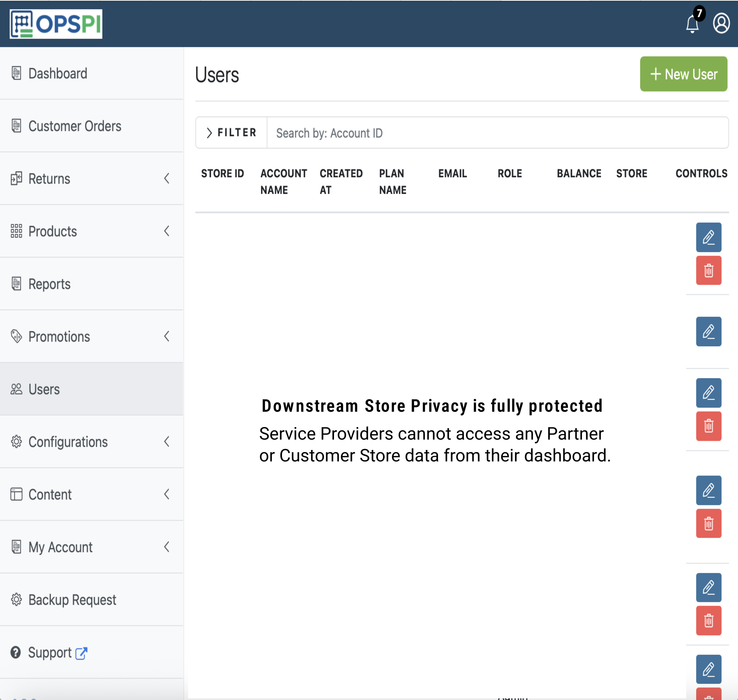Select Reports from the sidebar
Screen dimensions: 738x700
[49, 284]
